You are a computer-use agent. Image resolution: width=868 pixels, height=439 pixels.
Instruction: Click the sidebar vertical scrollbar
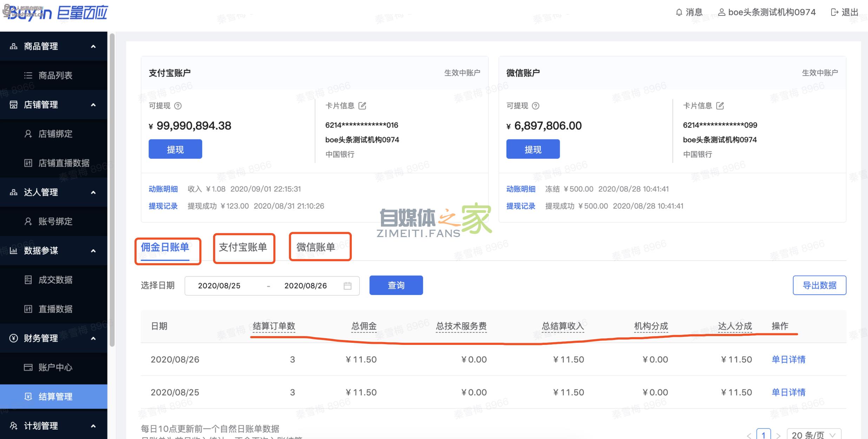coord(112,190)
